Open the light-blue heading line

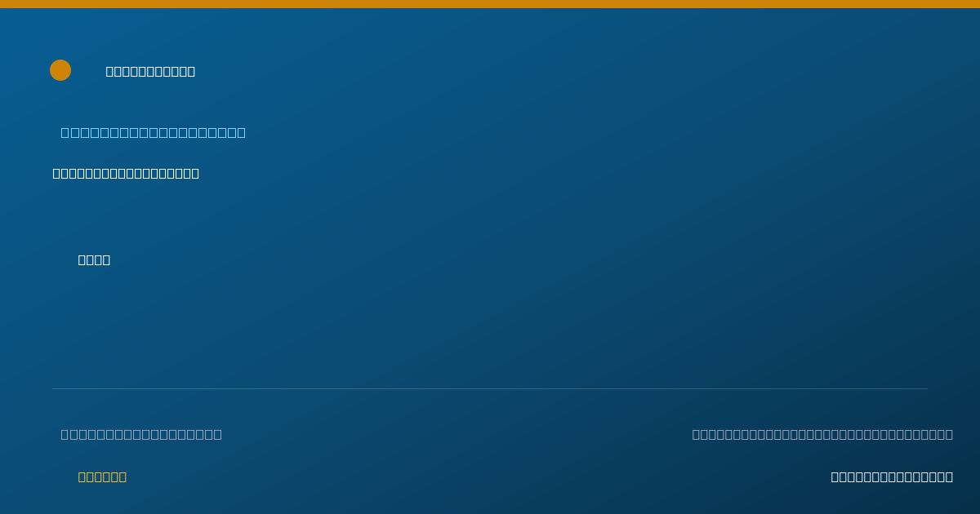point(153,132)
